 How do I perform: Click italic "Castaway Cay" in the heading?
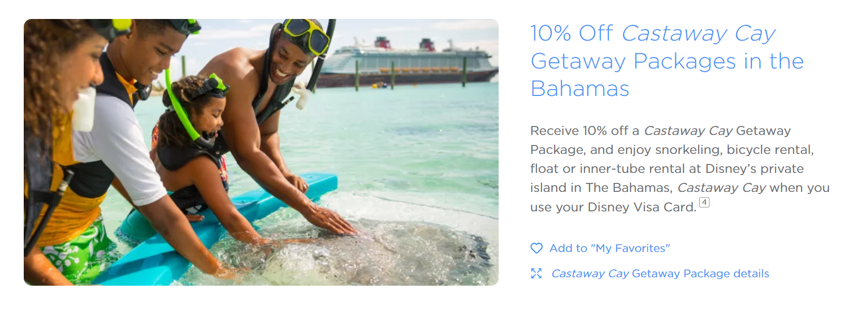[698, 34]
